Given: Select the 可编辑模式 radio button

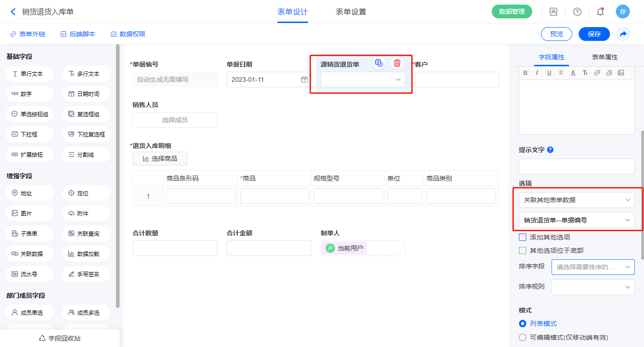Looking at the screenshot, I should (x=523, y=337).
